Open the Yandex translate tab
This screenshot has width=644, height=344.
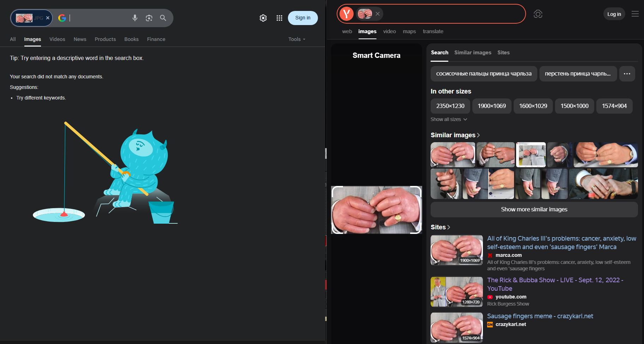[x=433, y=31]
